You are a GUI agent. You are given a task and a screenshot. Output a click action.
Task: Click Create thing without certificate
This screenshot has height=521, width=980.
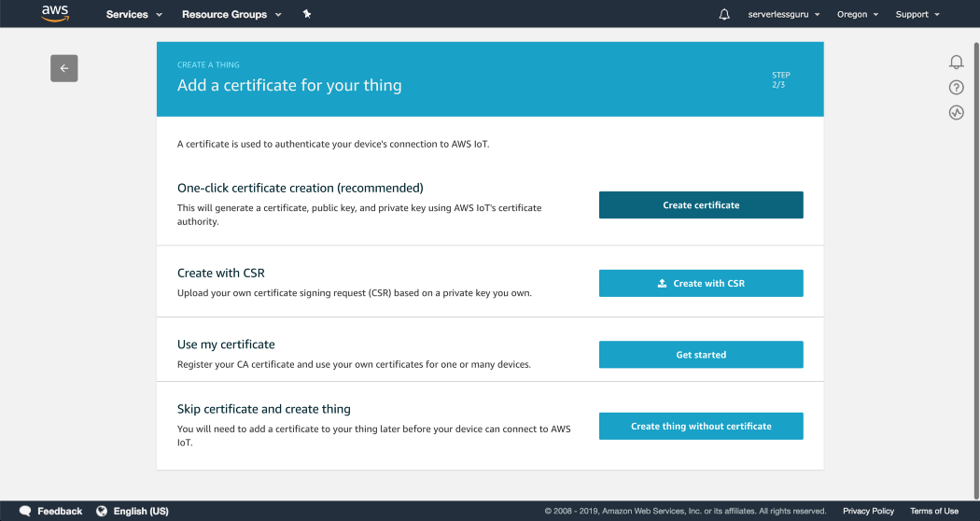[x=701, y=426]
